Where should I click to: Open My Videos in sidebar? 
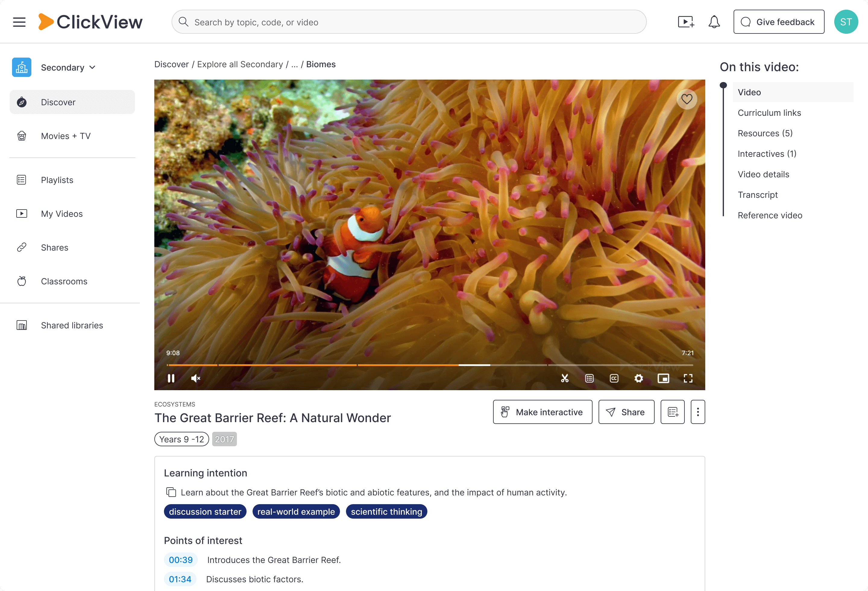72,214
